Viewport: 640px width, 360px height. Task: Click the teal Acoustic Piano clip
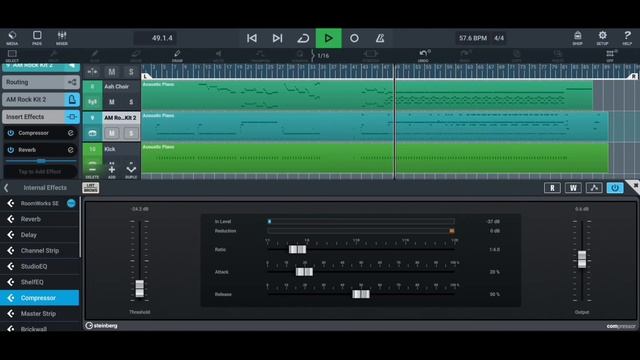click(x=375, y=127)
